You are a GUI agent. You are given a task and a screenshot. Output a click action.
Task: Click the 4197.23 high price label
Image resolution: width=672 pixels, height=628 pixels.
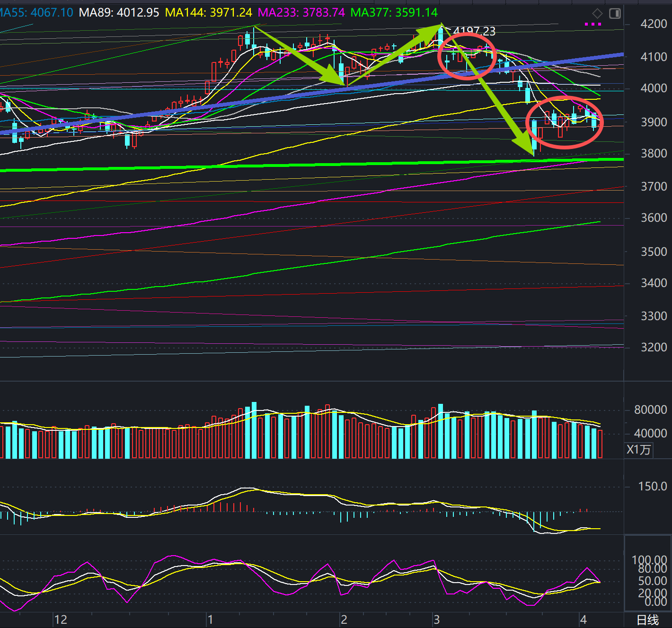coord(474,31)
